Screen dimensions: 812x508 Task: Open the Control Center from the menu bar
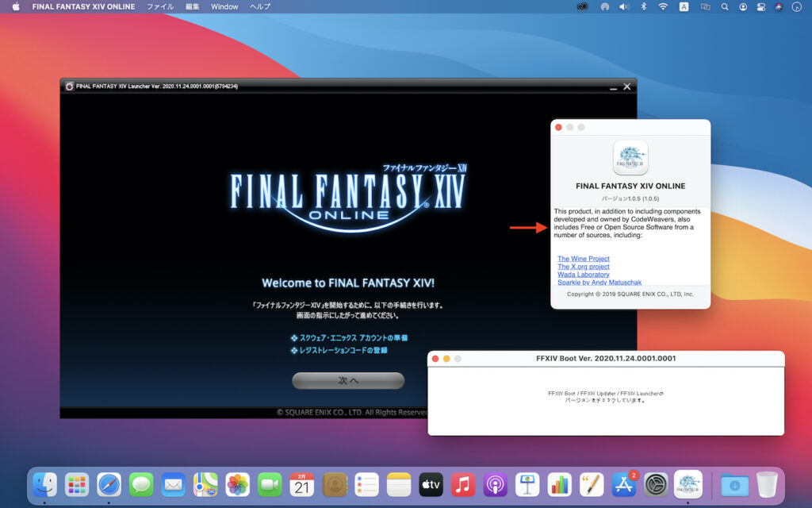pos(761,6)
